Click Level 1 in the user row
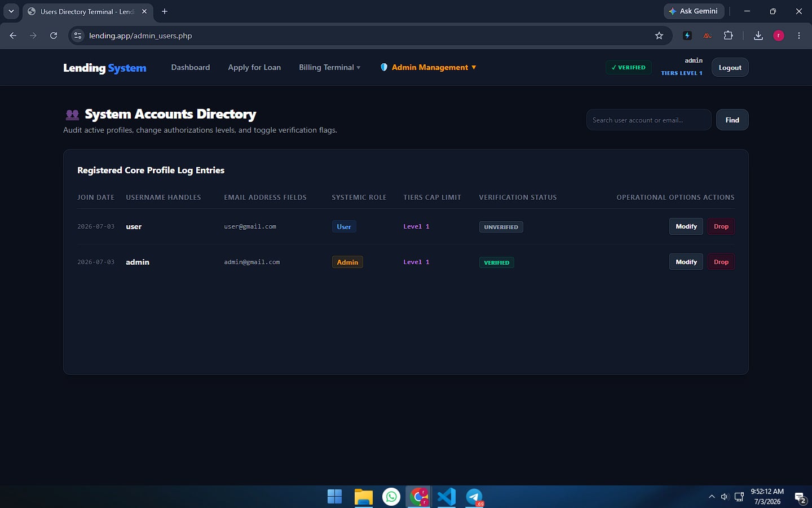The image size is (812, 508). coord(416,226)
